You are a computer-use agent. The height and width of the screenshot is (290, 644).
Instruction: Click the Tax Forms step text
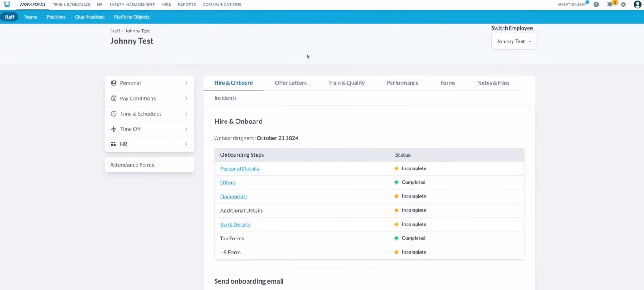232,238
